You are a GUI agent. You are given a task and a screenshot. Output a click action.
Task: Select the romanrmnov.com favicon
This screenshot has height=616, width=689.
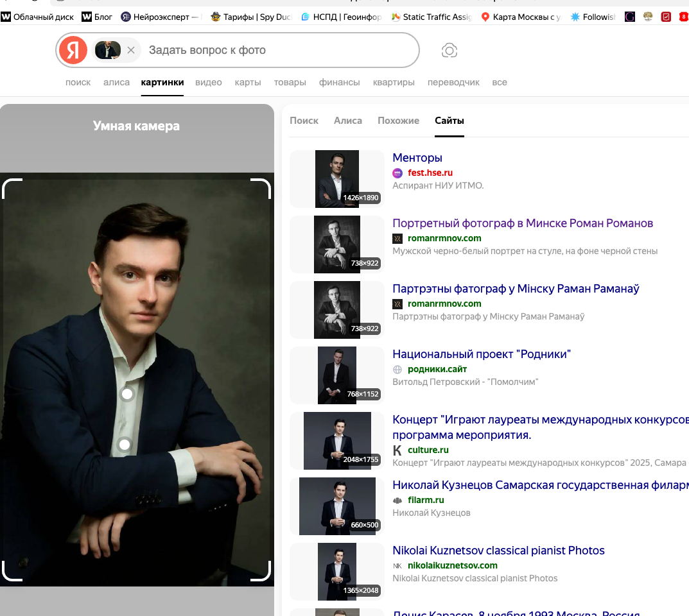point(397,238)
